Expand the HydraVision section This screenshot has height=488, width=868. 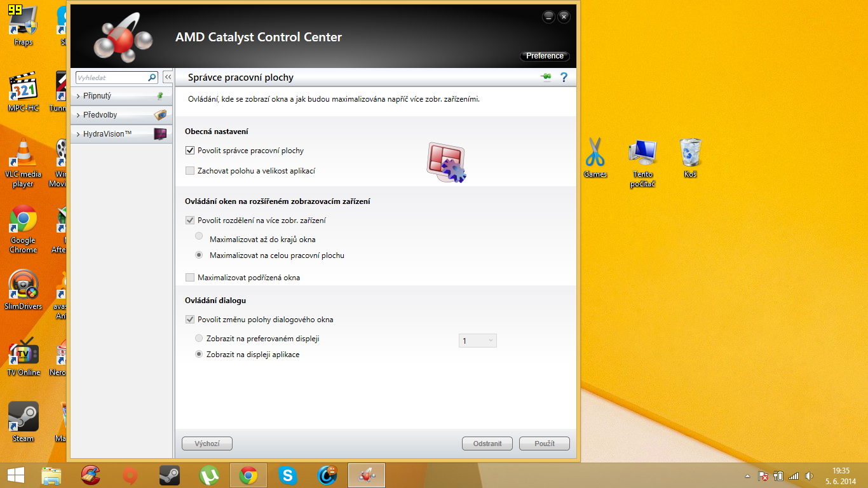coord(78,134)
